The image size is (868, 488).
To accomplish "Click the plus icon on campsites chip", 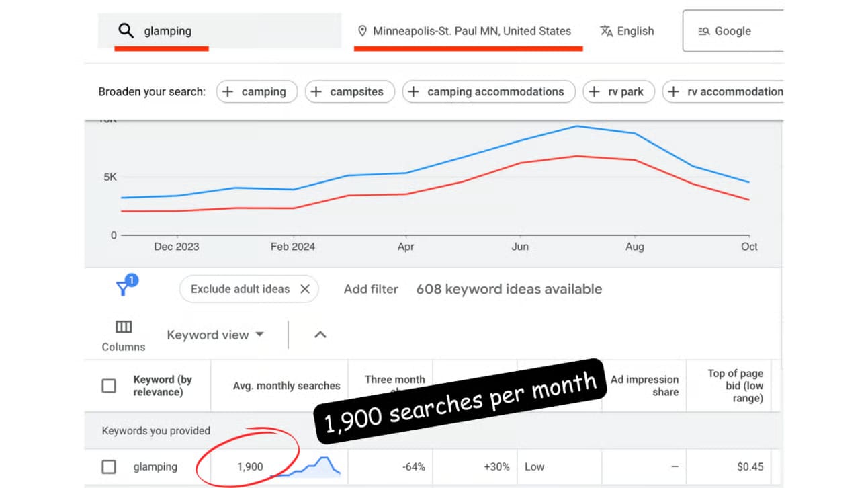I will pos(316,92).
